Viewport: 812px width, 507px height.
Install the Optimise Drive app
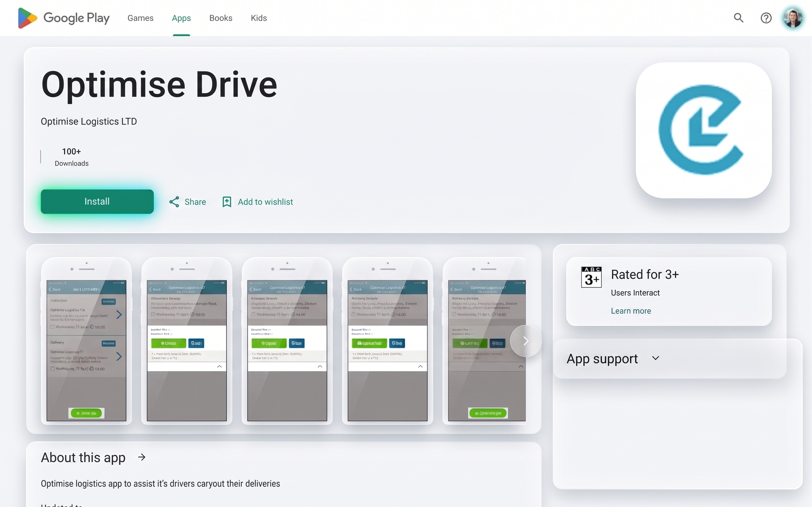(97, 202)
